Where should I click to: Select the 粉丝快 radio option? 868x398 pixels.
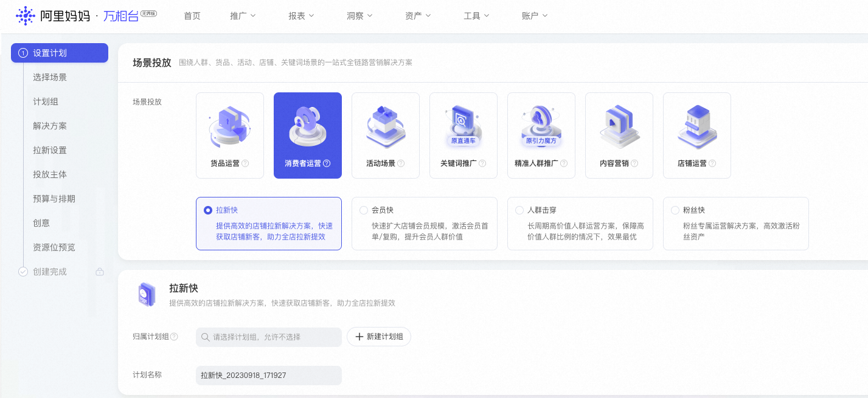tap(675, 210)
